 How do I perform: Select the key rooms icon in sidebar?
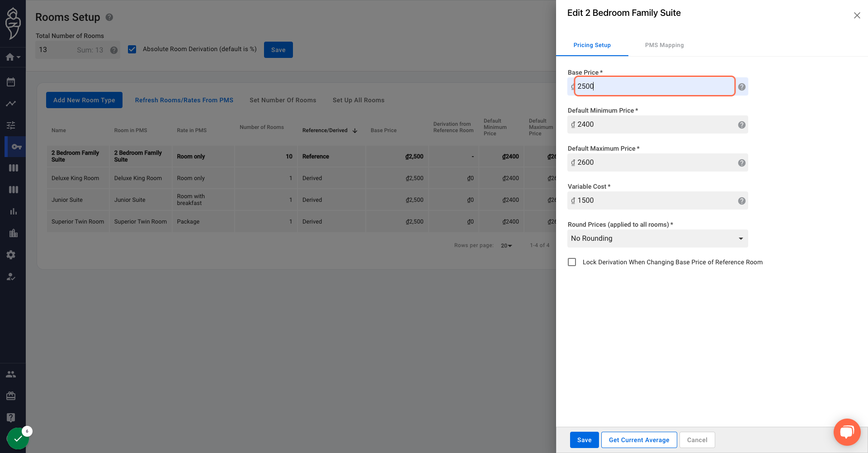(16, 147)
